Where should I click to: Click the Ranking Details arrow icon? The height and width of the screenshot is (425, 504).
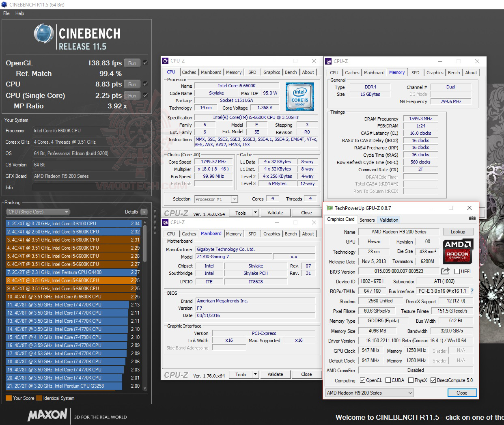tap(144, 212)
